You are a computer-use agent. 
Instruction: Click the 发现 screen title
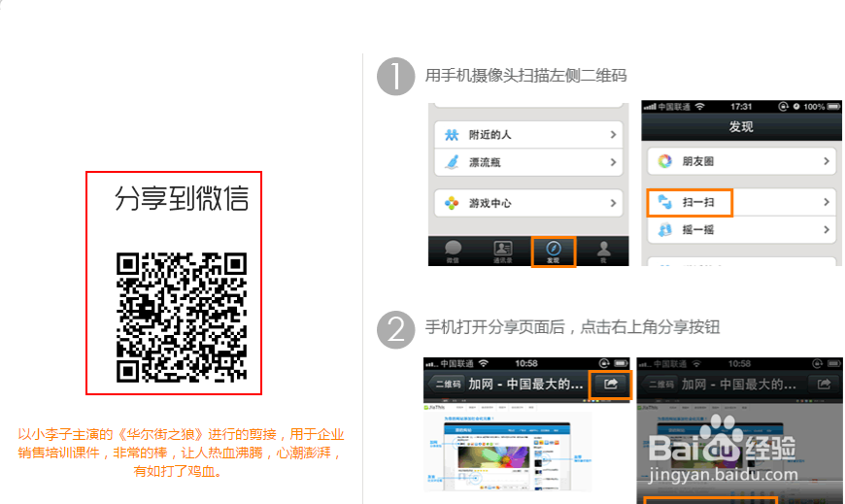(741, 126)
